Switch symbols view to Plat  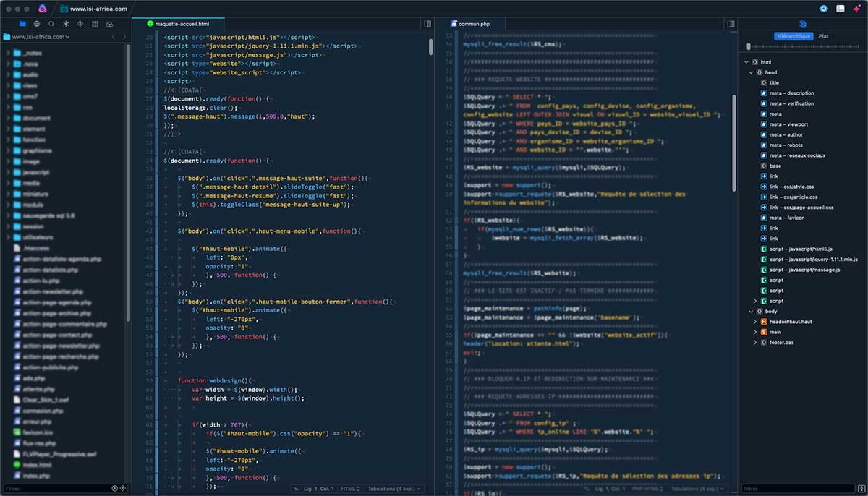point(823,36)
